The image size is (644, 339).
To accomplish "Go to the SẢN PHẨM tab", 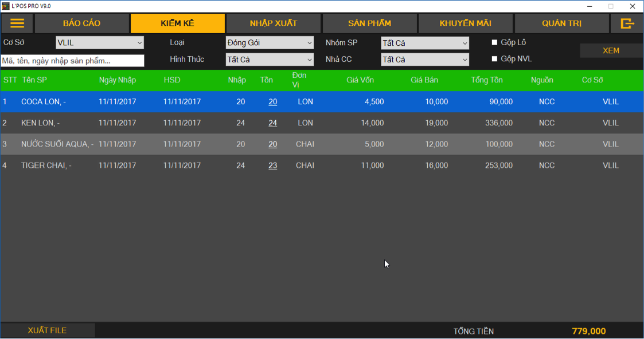I will [x=369, y=23].
